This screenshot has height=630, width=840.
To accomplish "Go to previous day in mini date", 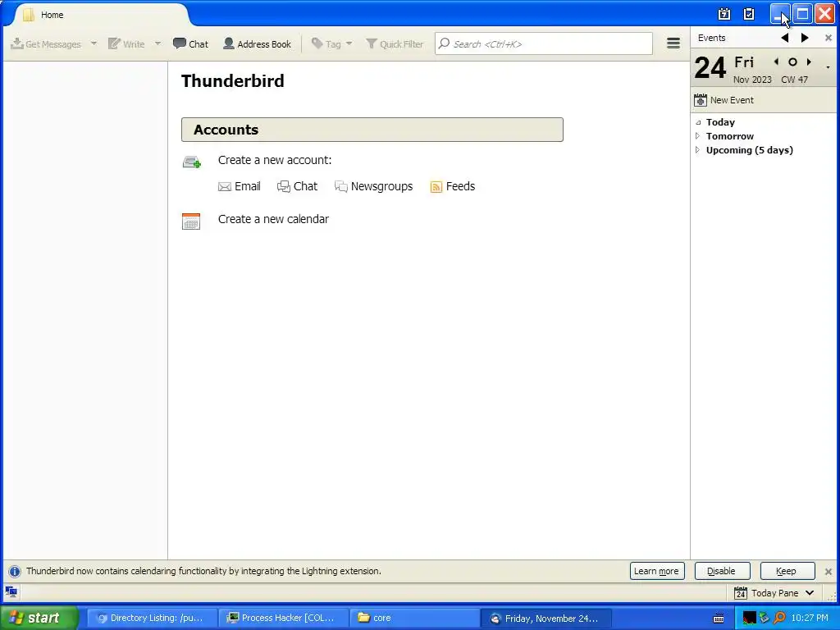I will coord(776,62).
